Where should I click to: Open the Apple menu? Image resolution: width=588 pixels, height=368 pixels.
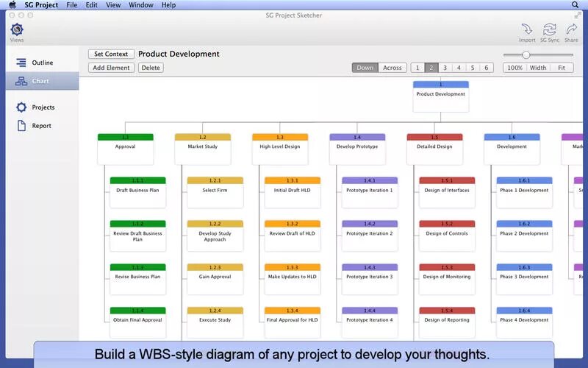(12, 5)
